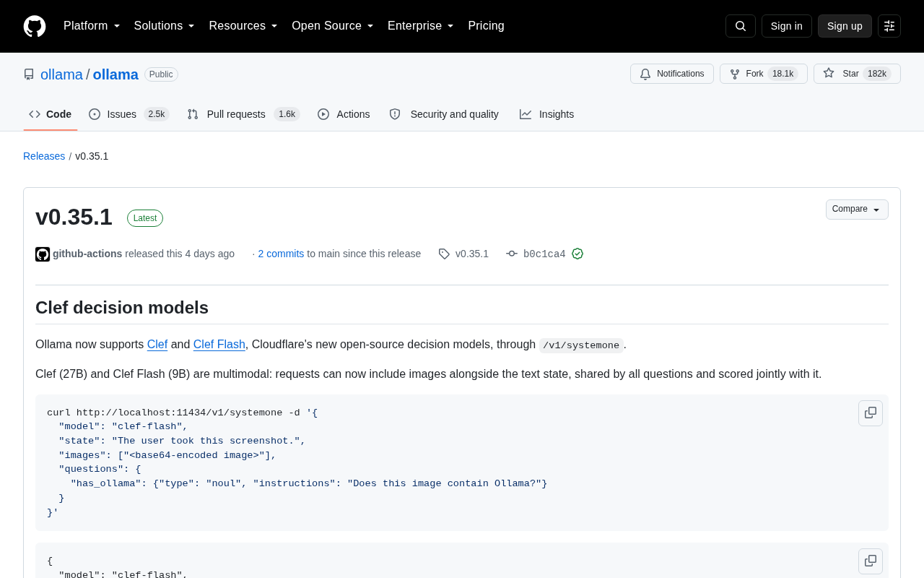Open the appearance settings icon button

pos(889,26)
